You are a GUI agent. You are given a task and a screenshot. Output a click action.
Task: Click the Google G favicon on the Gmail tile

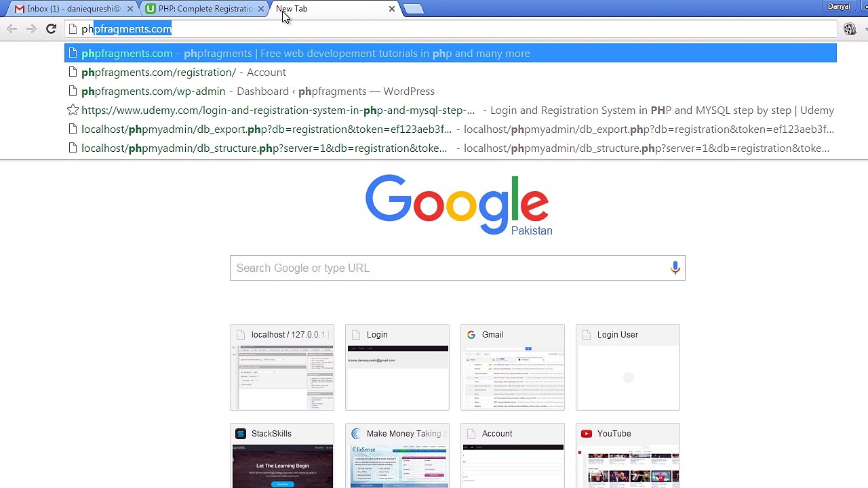471,335
